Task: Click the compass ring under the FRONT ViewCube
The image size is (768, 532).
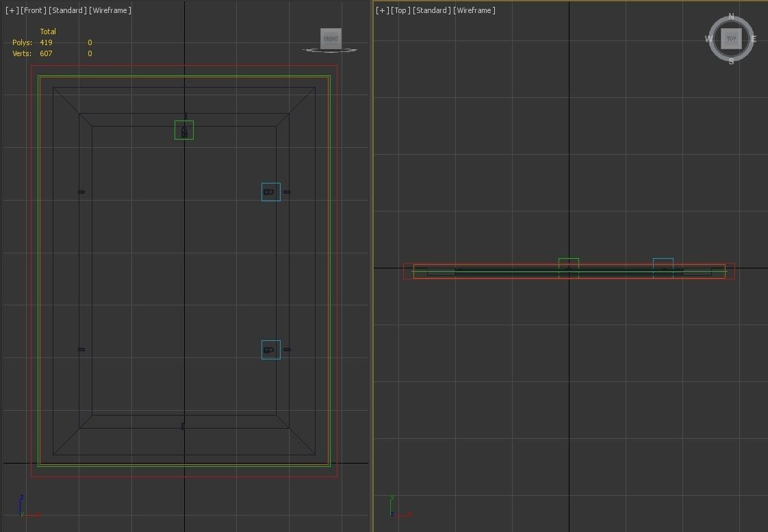Action: tap(330, 50)
